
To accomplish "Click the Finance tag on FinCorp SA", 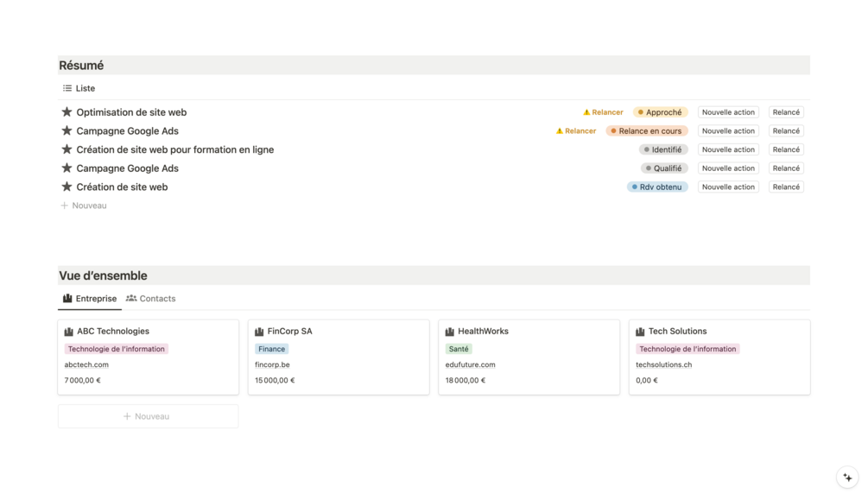I will coord(271,349).
